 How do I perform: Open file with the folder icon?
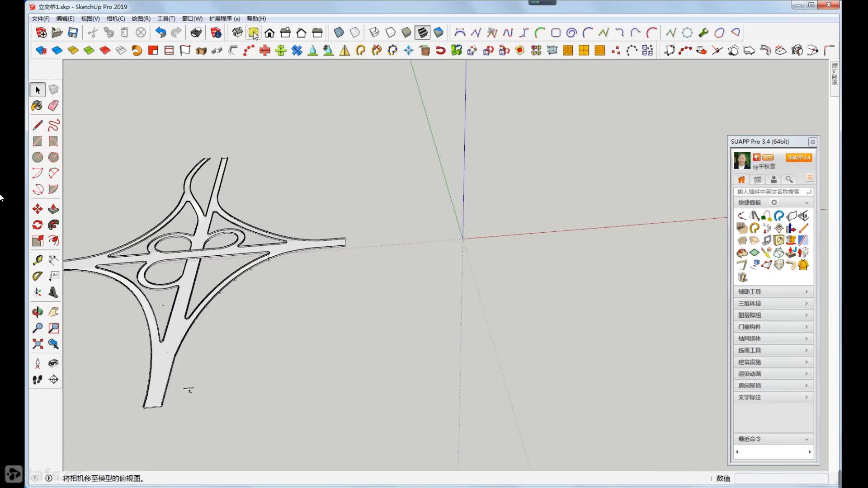(x=57, y=33)
